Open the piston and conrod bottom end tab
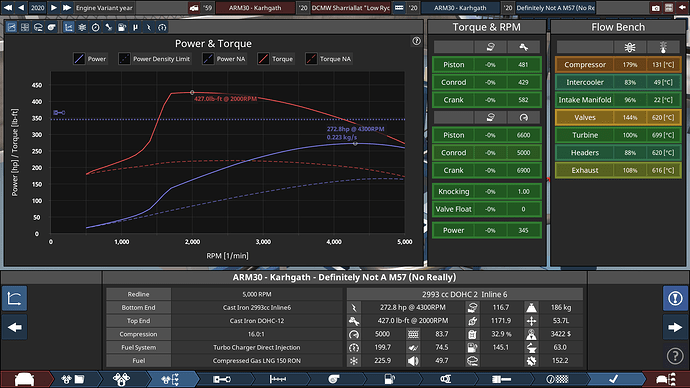Screen dimensions: 690x388 [x=222, y=379]
